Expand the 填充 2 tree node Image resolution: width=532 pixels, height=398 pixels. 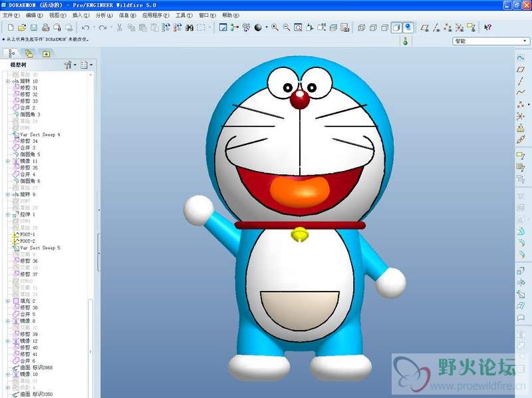7,301
